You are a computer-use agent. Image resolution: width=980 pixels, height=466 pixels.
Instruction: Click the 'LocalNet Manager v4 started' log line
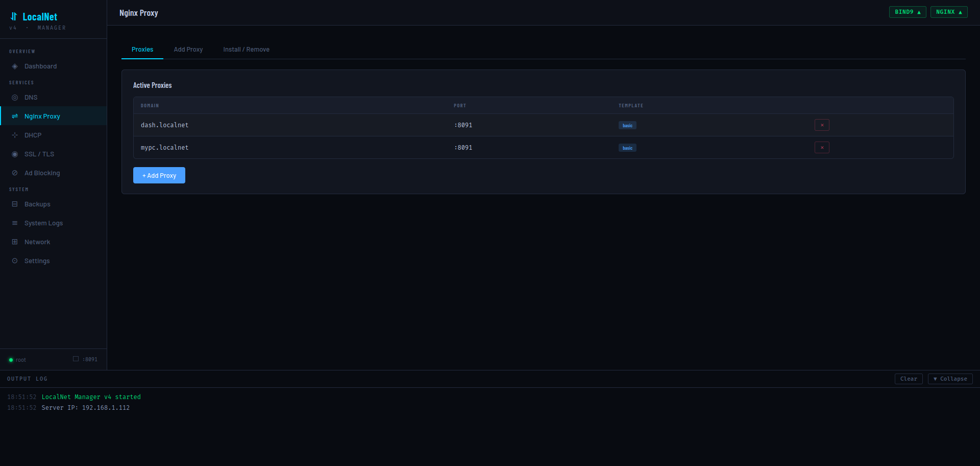tap(91, 397)
